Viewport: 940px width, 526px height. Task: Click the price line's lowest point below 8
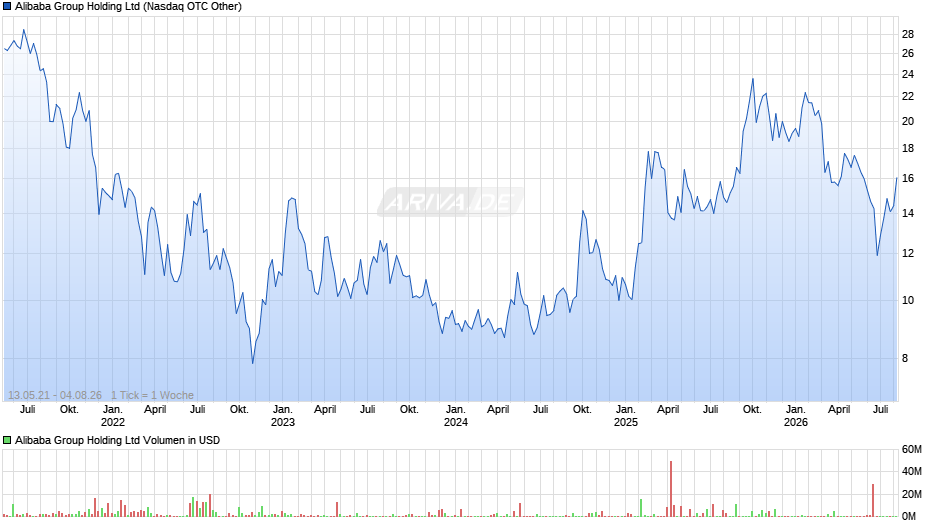(x=252, y=363)
